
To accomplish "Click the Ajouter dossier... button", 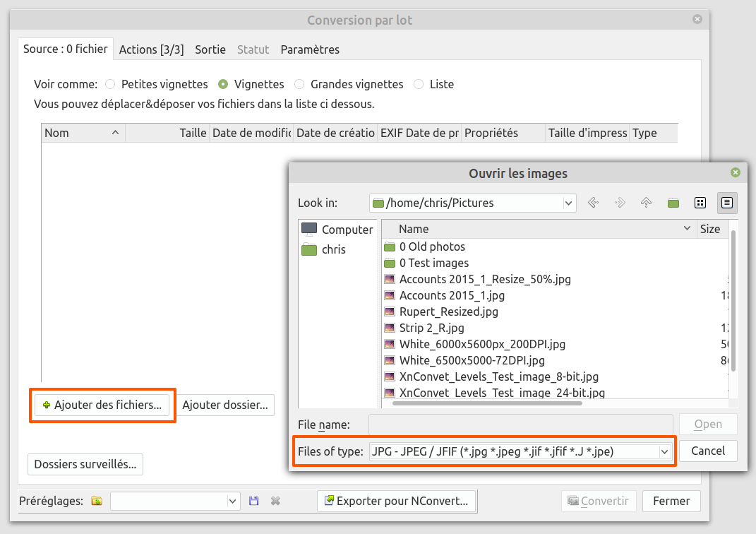I will click(224, 405).
